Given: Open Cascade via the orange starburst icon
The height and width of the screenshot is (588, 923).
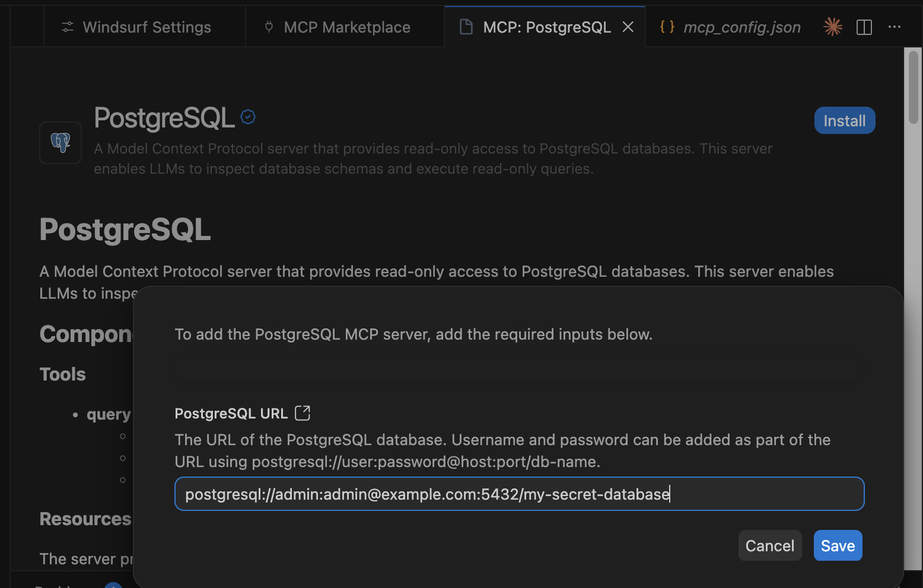Looking at the screenshot, I should [833, 27].
